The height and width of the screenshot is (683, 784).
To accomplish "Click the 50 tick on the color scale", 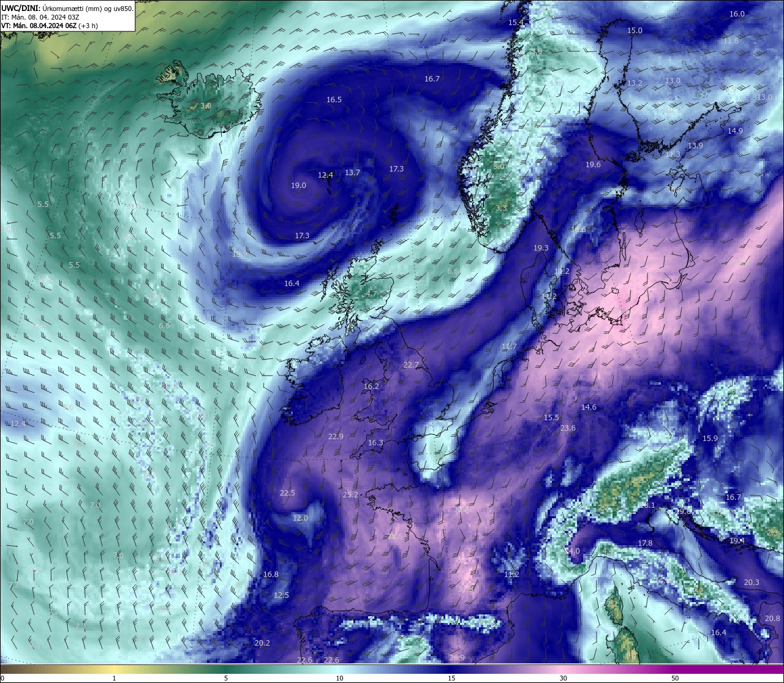I will click(675, 678).
